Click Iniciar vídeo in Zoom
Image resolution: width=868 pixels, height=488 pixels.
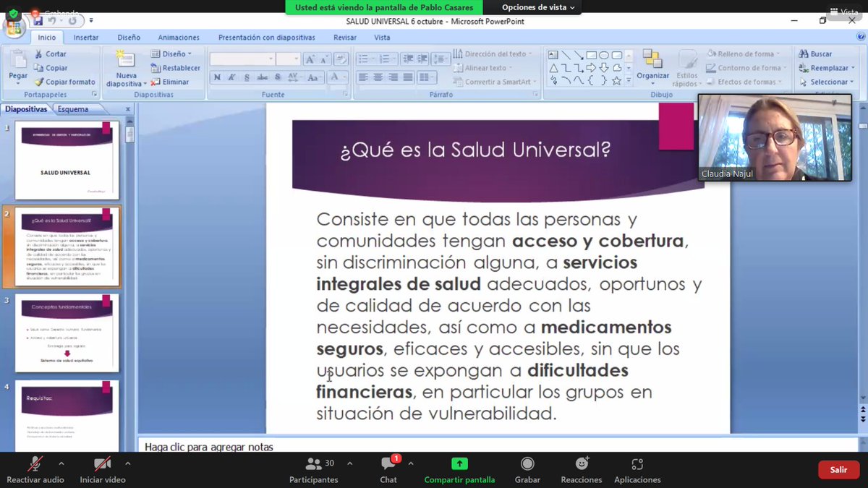103,470
